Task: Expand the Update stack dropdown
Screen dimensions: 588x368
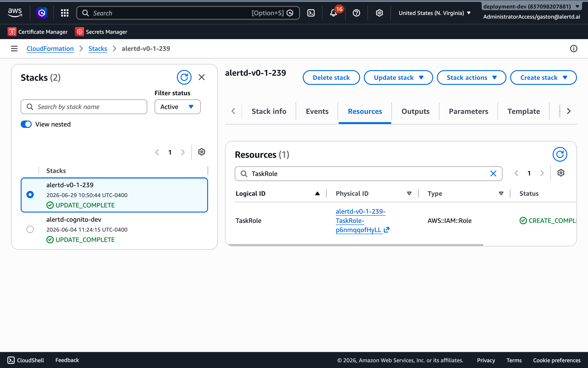Action: pos(398,78)
